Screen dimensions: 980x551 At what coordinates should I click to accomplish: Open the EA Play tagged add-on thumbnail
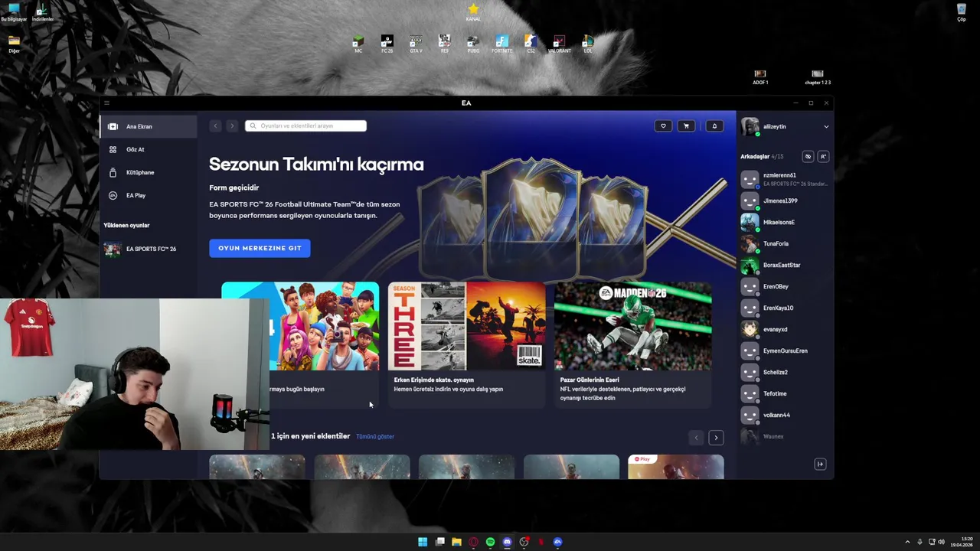click(675, 467)
